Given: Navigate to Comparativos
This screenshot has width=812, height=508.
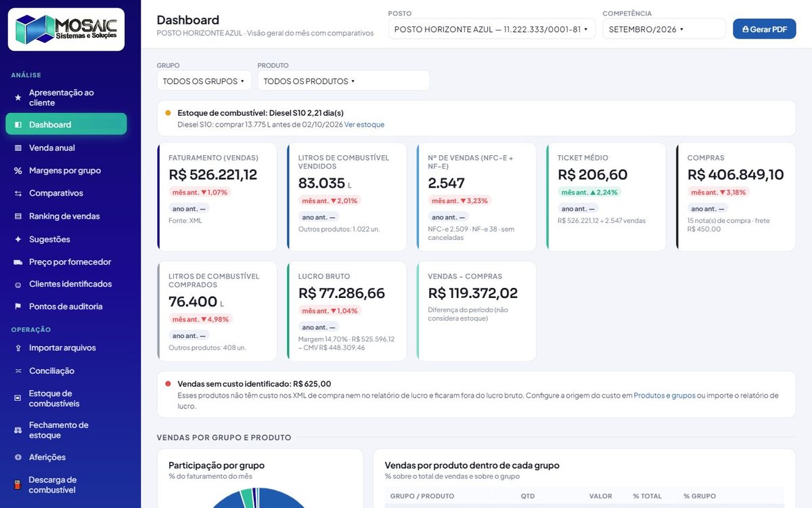Looking at the screenshot, I should 66,193.
